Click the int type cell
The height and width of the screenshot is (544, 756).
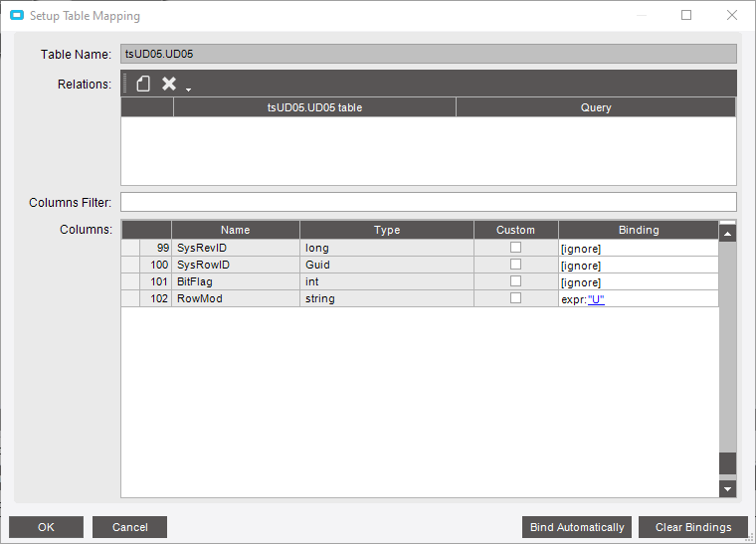pos(387,281)
